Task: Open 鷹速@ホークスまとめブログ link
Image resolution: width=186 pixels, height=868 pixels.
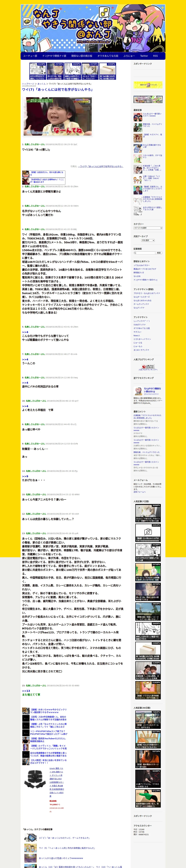Action: pyautogui.click(x=145, y=269)
